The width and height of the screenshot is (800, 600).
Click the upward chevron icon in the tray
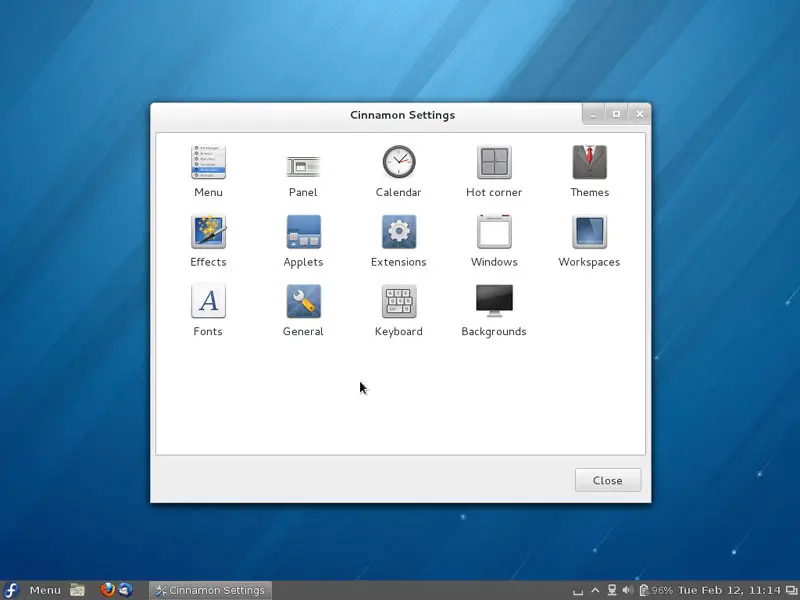[x=595, y=590]
